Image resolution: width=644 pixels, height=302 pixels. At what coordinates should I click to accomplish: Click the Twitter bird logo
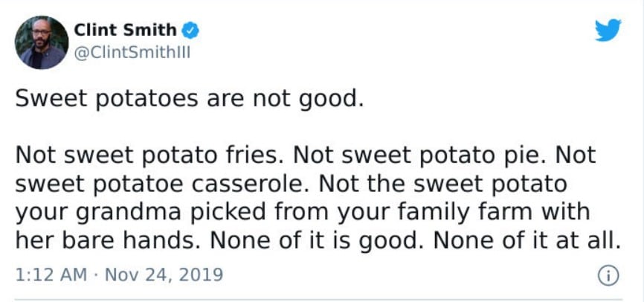coord(608,30)
